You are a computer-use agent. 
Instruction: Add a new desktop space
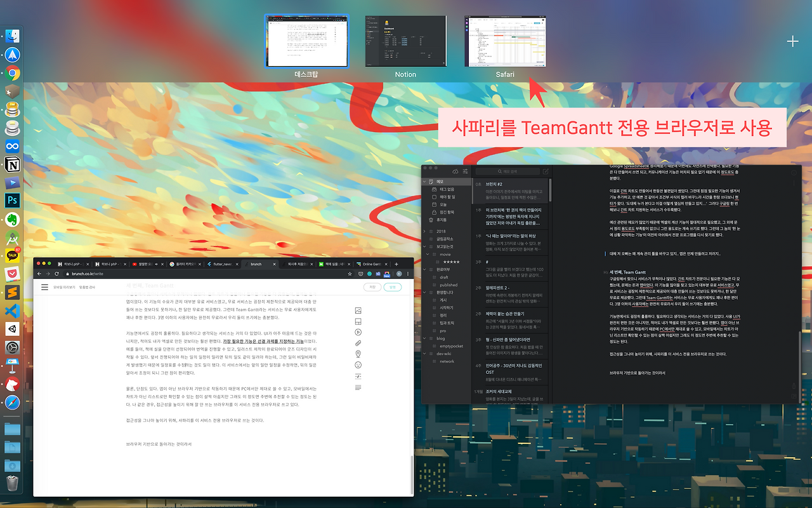click(x=792, y=41)
